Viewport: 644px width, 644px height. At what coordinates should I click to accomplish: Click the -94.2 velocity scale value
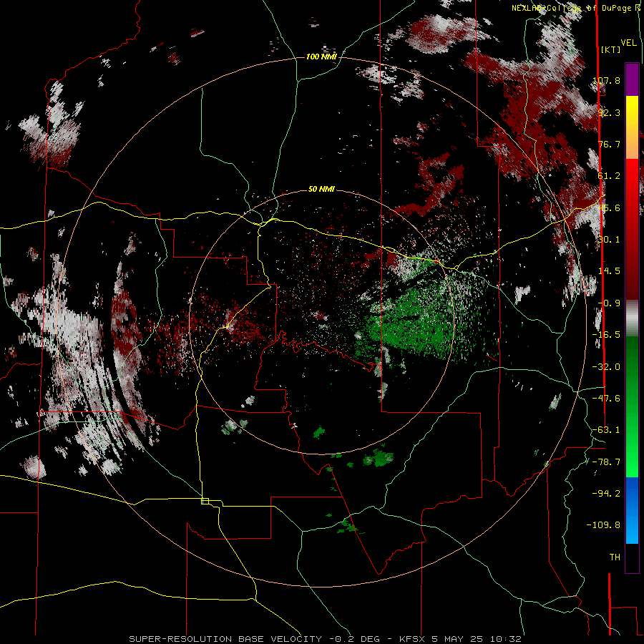(606, 493)
